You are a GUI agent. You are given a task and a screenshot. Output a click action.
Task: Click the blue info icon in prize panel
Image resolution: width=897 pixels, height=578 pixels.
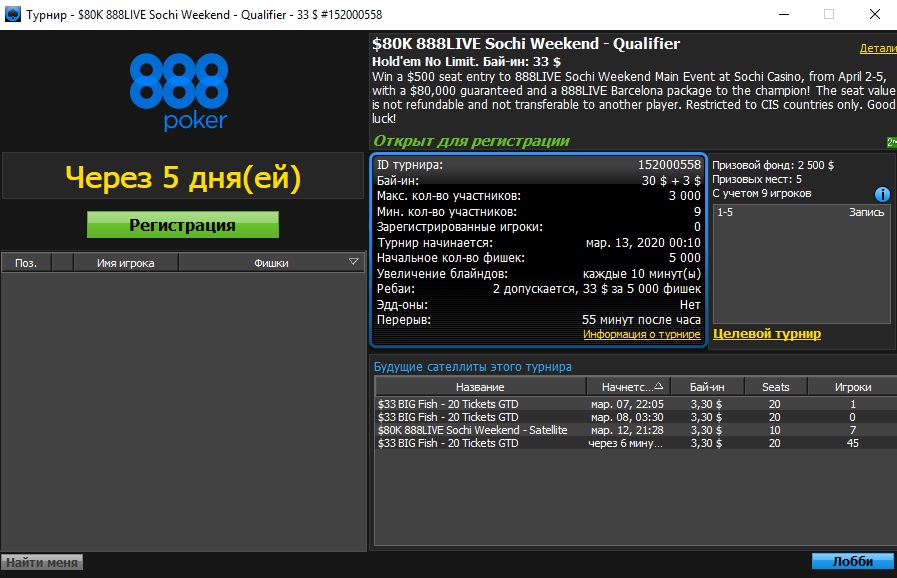tap(882, 195)
